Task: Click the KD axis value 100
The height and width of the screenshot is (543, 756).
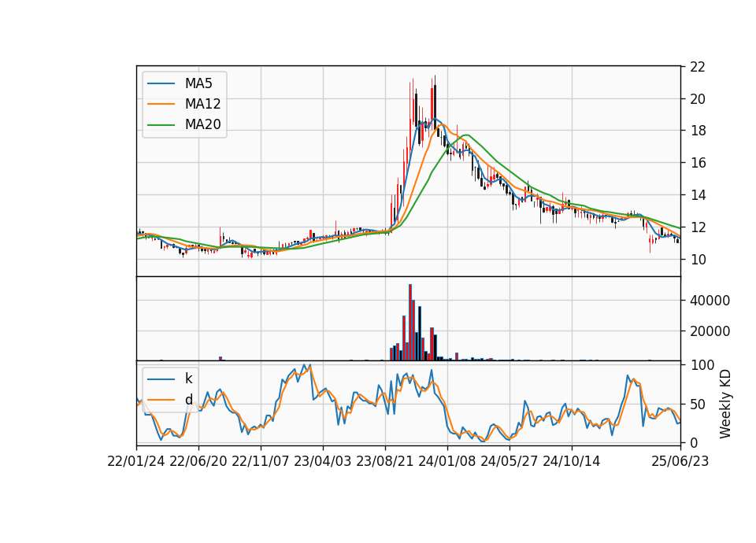Action: tap(702, 365)
